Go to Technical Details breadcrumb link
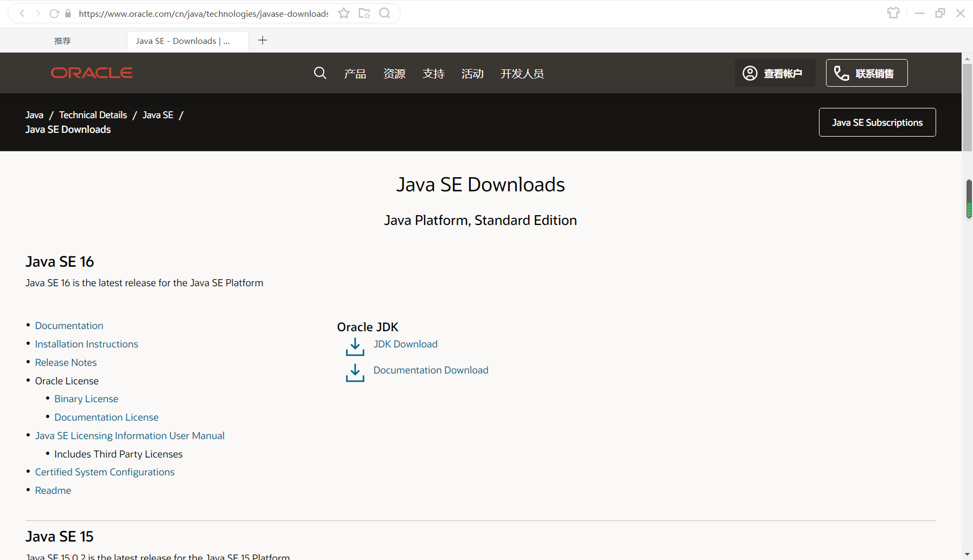 click(93, 115)
